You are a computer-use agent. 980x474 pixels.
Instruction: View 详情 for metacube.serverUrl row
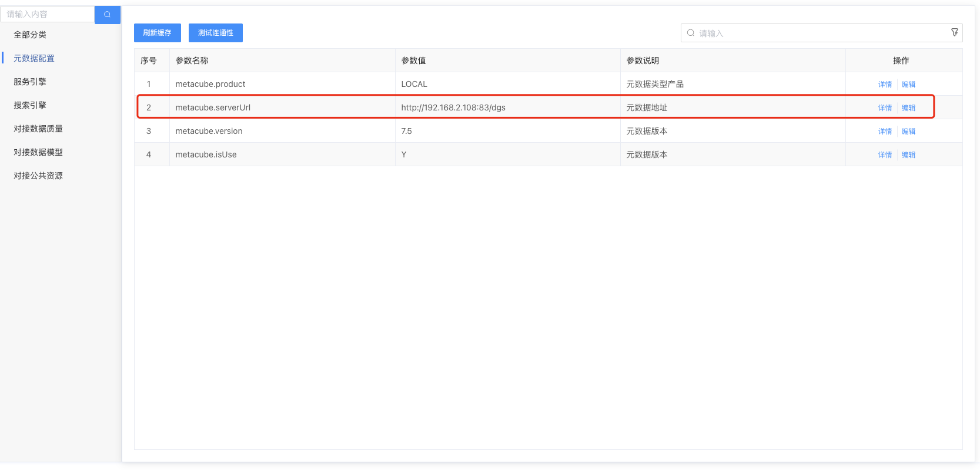(885, 107)
